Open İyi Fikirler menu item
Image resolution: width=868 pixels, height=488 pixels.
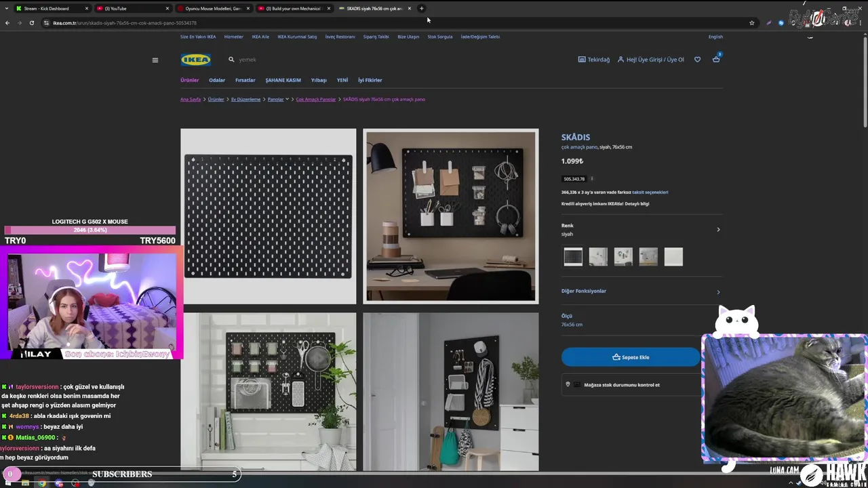370,80
